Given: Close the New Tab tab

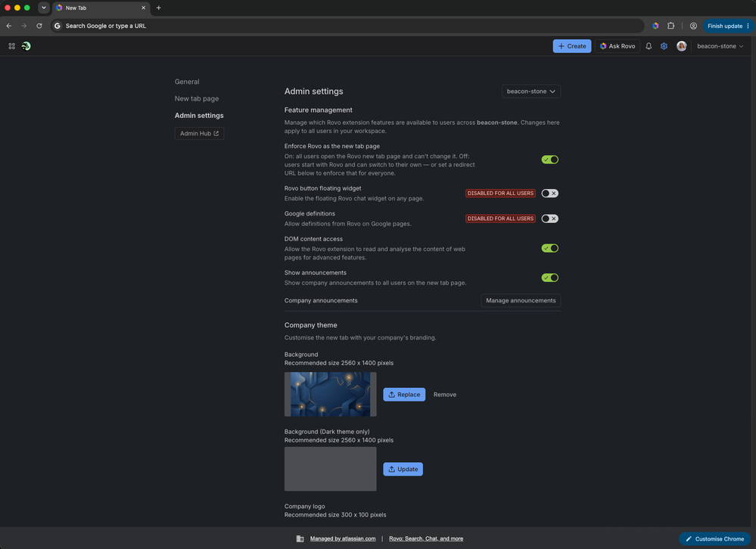Looking at the screenshot, I should point(143,8).
